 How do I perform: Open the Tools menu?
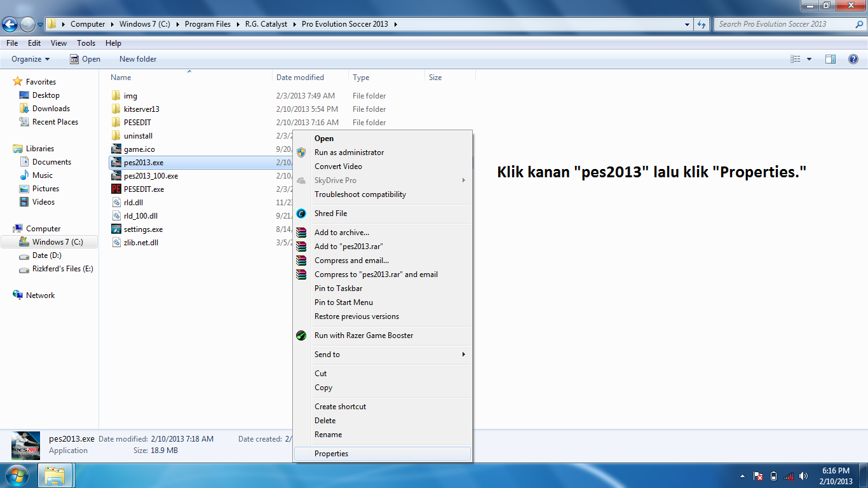[x=86, y=43]
